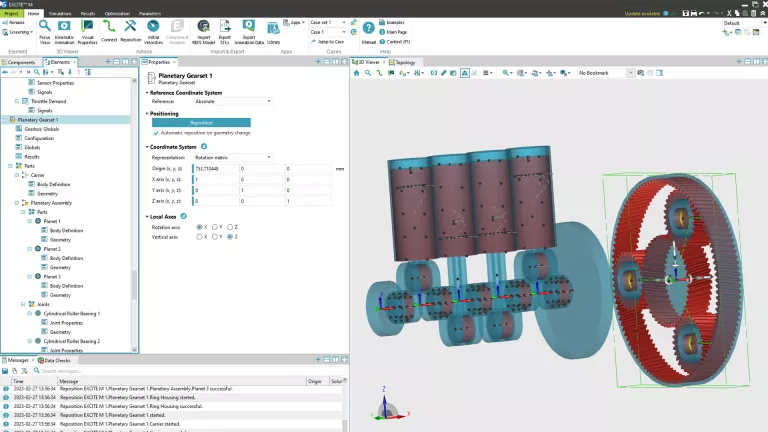768x432 pixels.
Task: Click the 3D Viewer search icon
Action: point(368,73)
